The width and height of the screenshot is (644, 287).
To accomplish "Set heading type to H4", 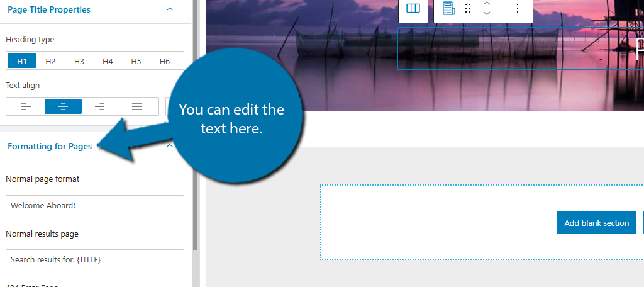I will click(108, 61).
